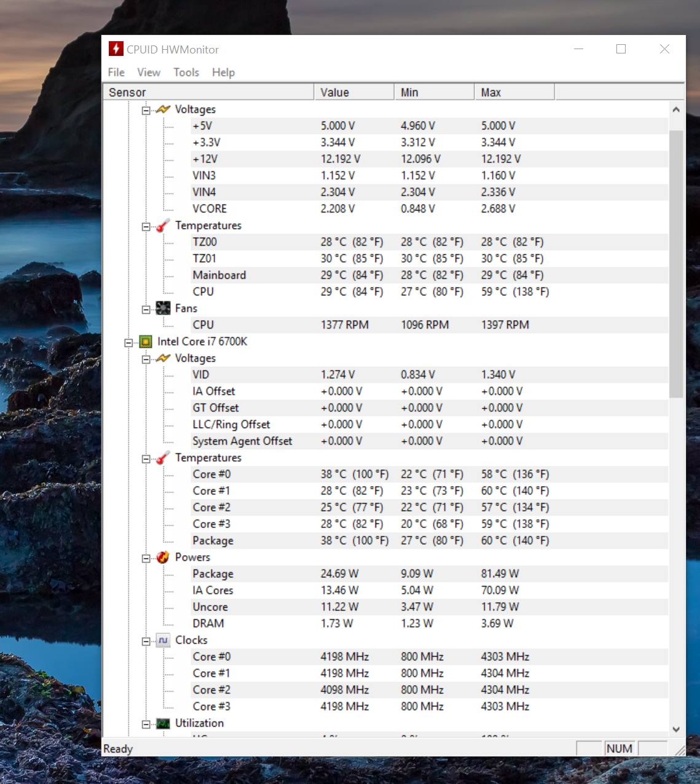Image resolution: width=700 pixels, height=784 pixels.
Task: Click the Utilization icon at the bottom
Action: click(163, 723)
